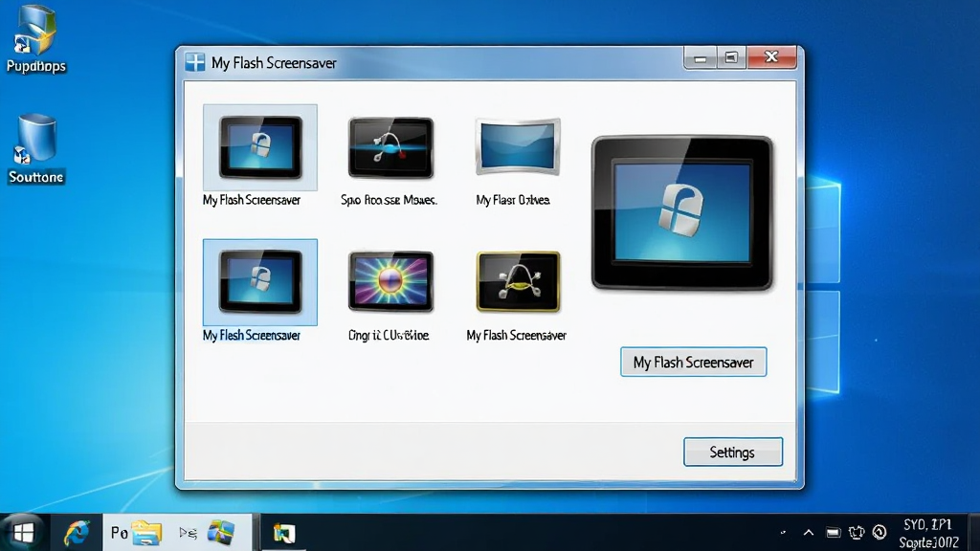
Task: Click the large screensaver preview image
Action: pos(681,213)
